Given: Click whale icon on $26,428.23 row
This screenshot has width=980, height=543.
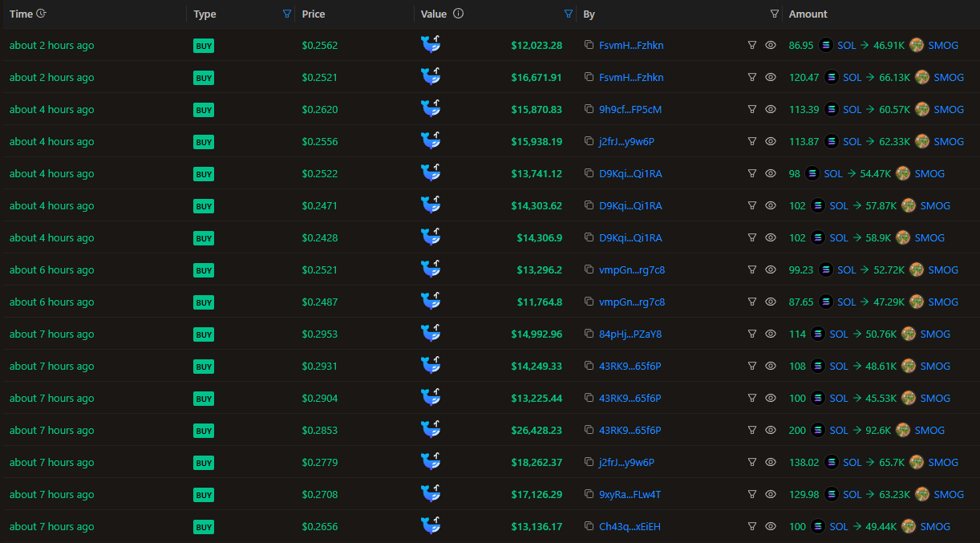Looking at the screenshot, I should [431, 430].
